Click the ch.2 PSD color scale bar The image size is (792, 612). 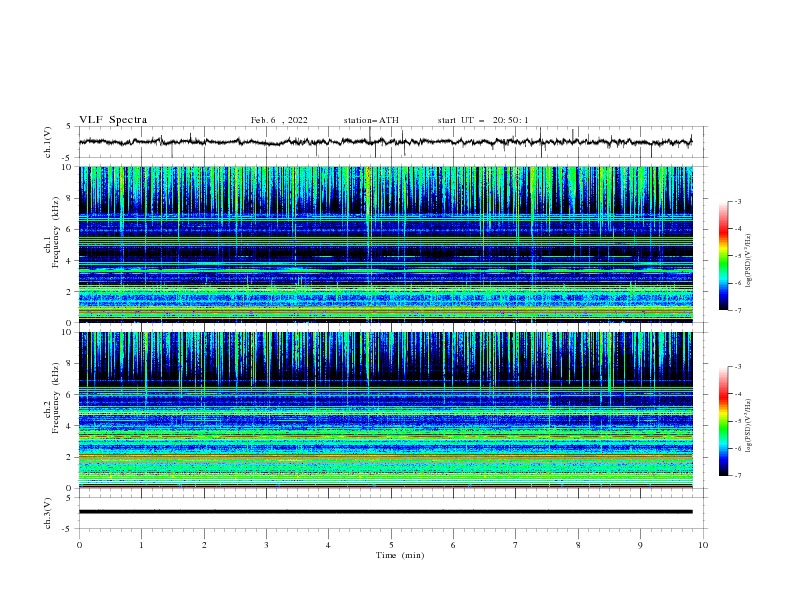click(723, 421)
